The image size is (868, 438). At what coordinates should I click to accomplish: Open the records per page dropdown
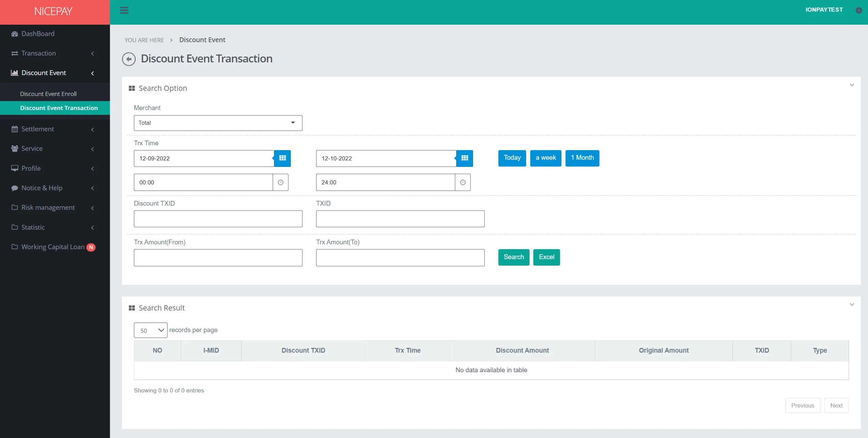click(151, 330)
